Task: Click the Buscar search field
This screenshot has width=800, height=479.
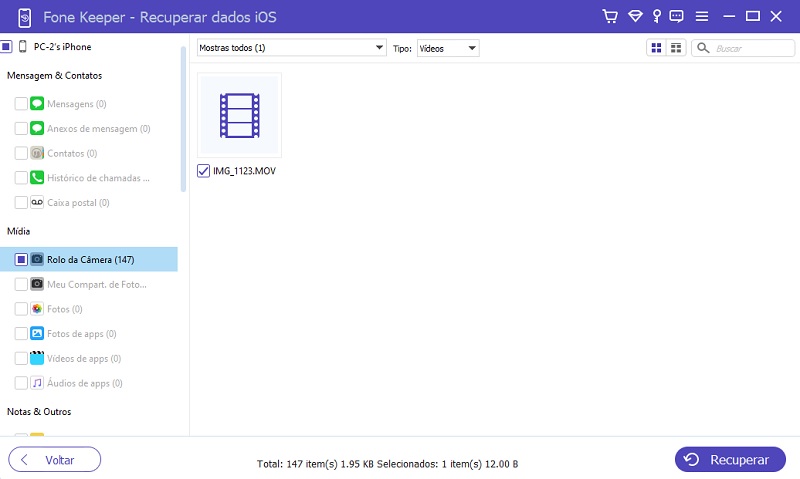Action: (x=743, y=48)
